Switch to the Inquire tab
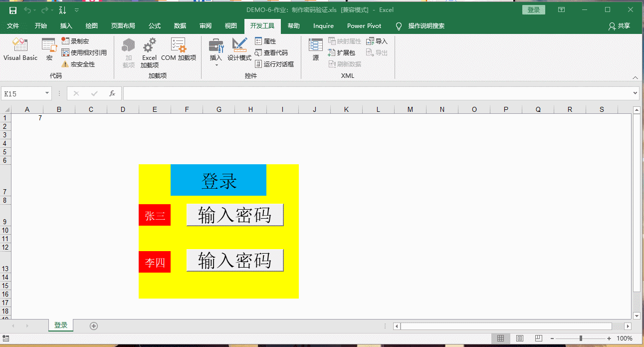This screenshot has height=347, width=644. (x=323, y=26)
